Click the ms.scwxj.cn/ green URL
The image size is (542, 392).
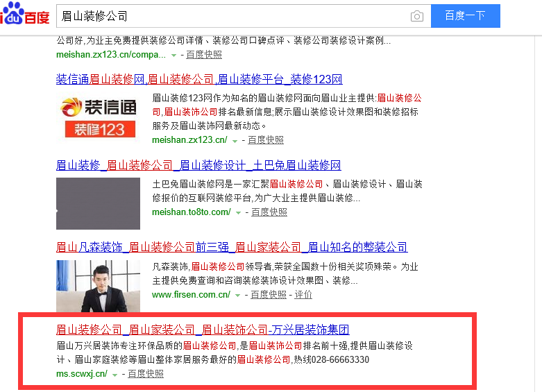(81, 374)
